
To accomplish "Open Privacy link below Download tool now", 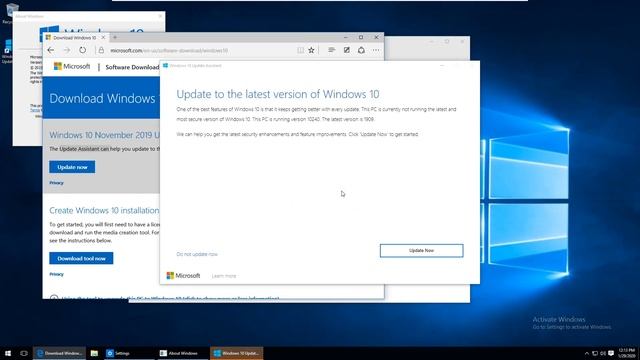I will pos(56,274).
